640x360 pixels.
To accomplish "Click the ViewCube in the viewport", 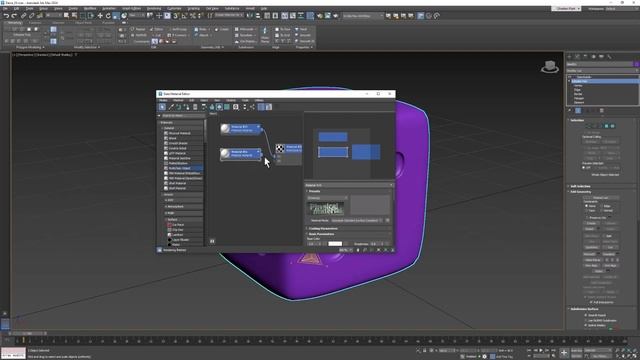I will click(550, 67).
